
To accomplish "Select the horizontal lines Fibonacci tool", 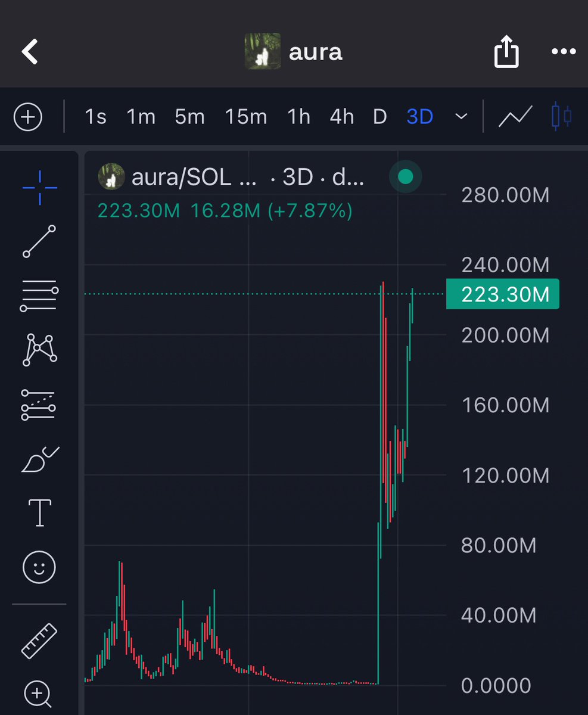I will pyautogui.click(x=39, y=296).
